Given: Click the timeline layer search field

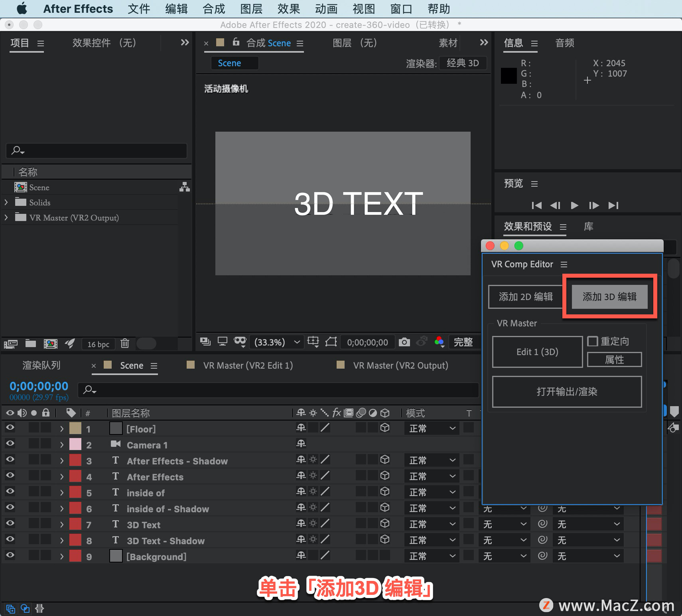Looking at the screenshot, I should [278, 390].
